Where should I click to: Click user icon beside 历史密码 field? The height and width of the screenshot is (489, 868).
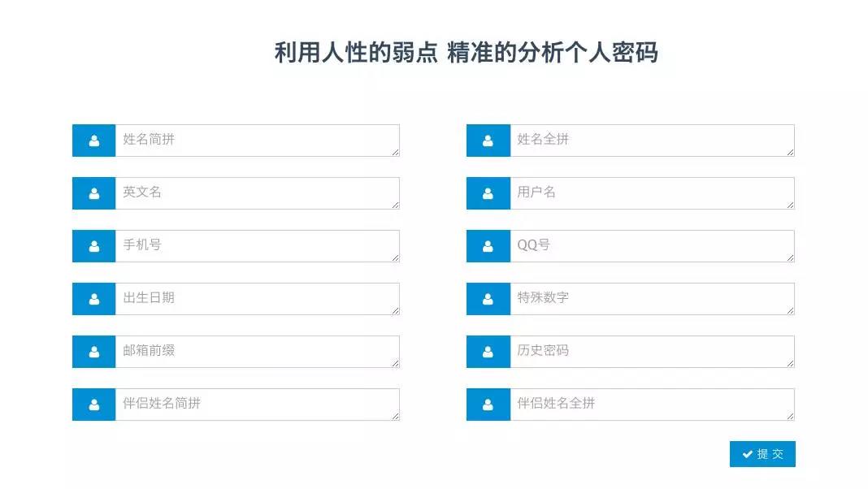click(x=488, y=352)
